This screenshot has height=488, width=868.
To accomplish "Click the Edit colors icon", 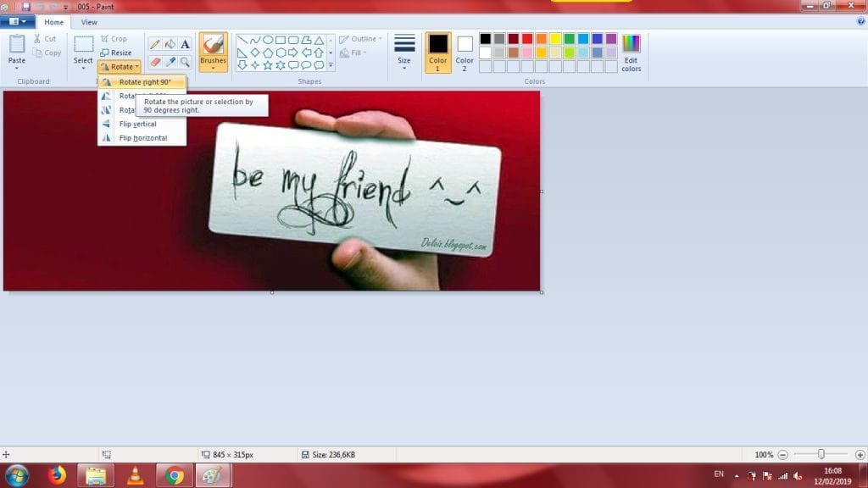I will click(631, 52).
